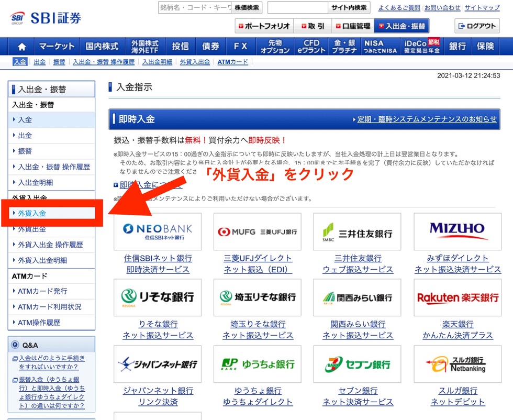Open 楽天銀行 かんたん決済プラス link

click(458, 330)
